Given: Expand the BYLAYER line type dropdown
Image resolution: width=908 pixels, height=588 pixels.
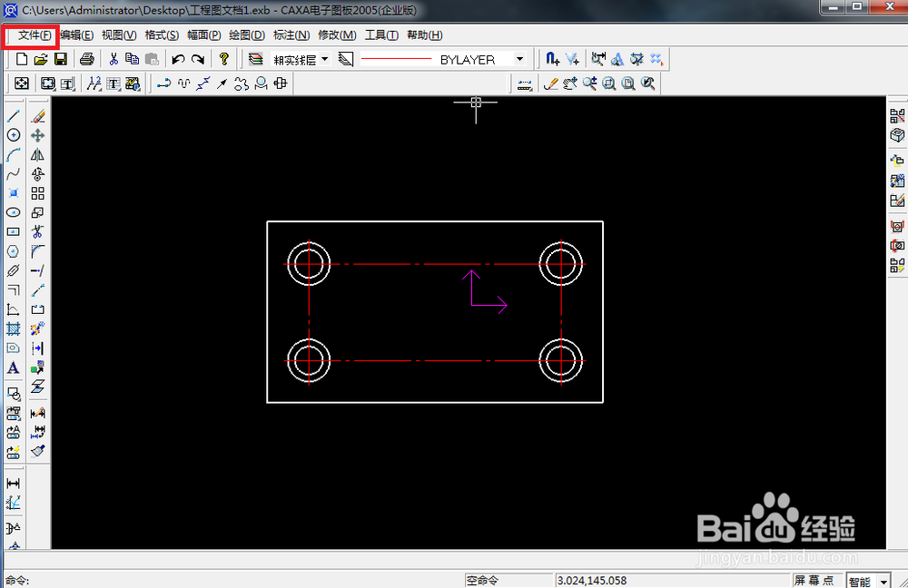Looking at the screenshot, I should [x=519, y=59].
